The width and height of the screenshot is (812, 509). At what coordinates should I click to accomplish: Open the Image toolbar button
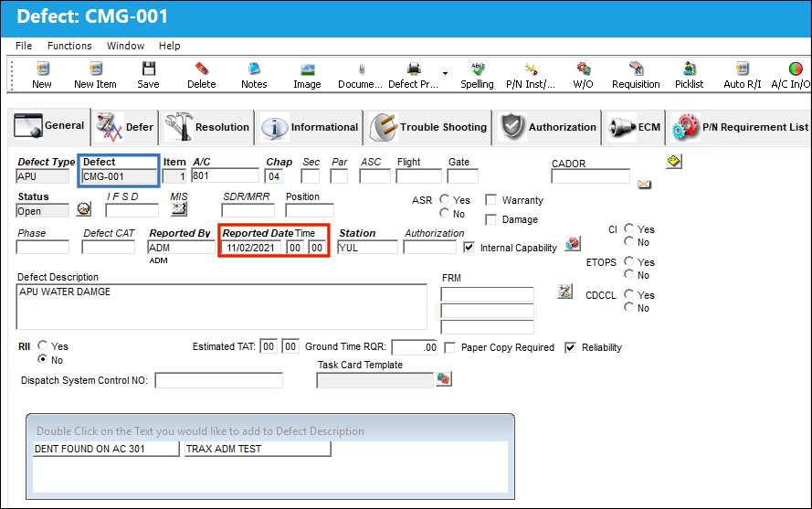point(308,75)
